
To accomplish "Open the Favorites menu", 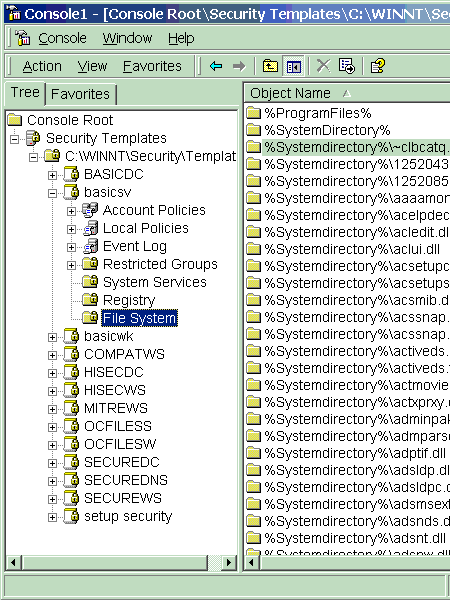I will [x=152, y=66].
